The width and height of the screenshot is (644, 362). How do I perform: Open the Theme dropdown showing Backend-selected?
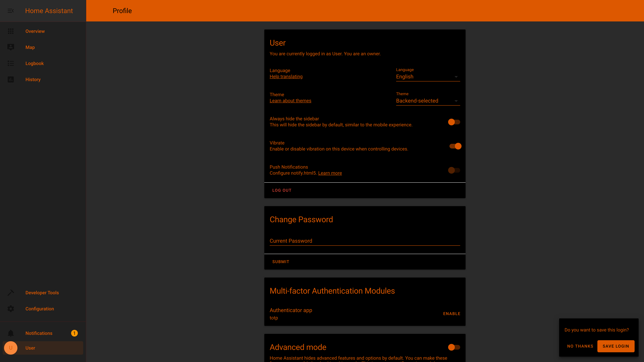click(428, 101)
